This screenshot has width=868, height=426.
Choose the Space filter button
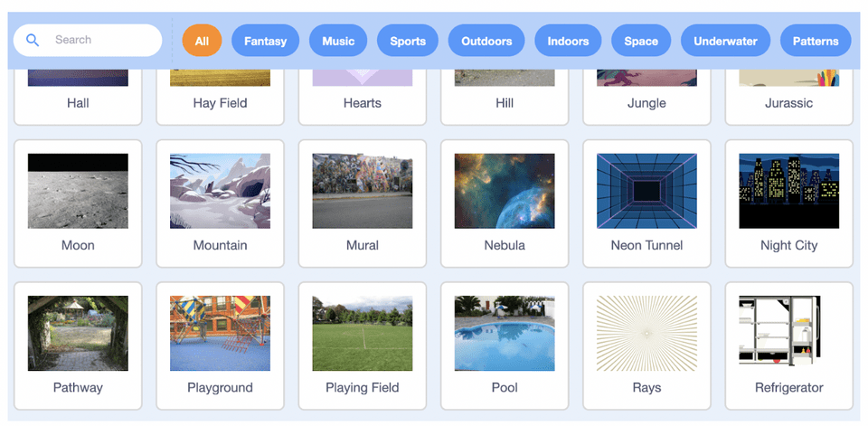pyautogui.click(x=641, y=41)
